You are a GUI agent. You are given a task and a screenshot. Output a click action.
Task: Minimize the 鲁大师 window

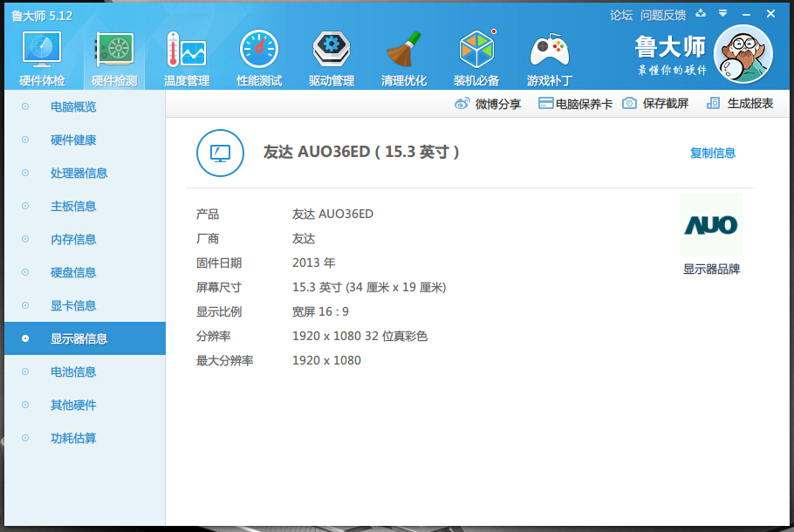(x=746, y=15)
